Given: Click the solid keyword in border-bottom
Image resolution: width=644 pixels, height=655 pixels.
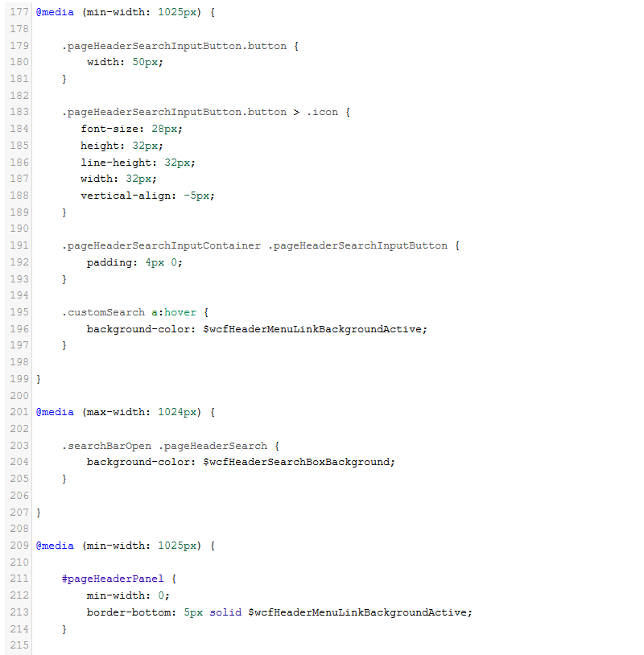Looking at the screenshot, I should pyautogui.click(x=225, y=612).
